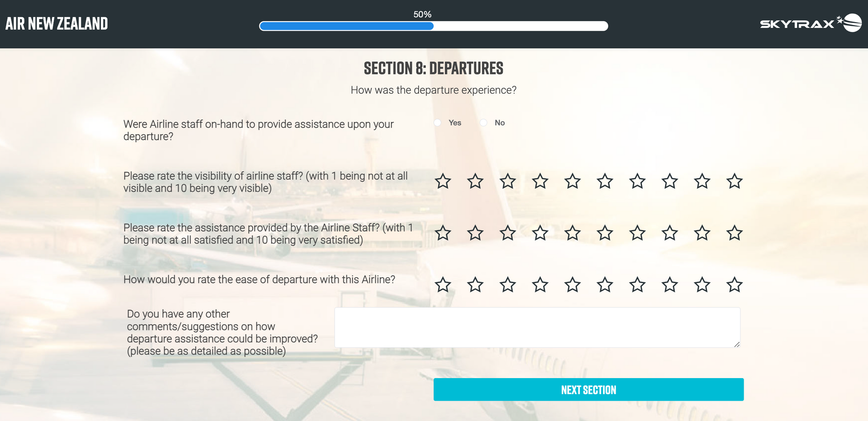This screenshot has height=421, width=868.
Task: Click the departure comments text box
Action: pyautogui.click(x=537, y=327)
